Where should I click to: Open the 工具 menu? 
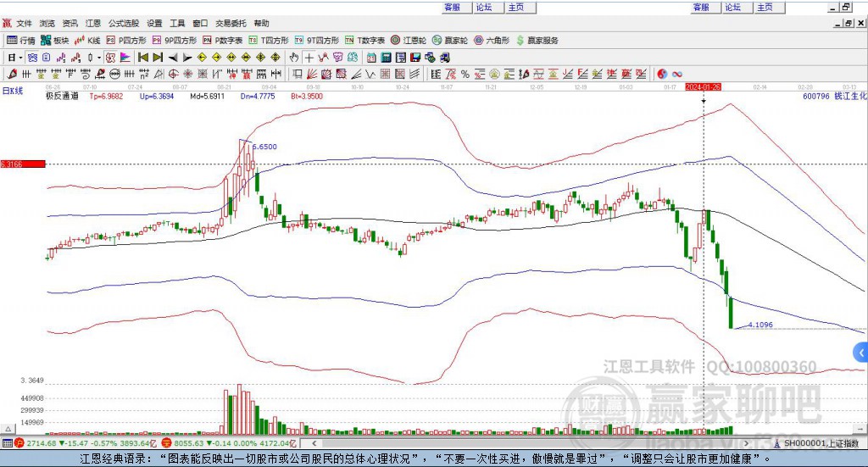177,23
